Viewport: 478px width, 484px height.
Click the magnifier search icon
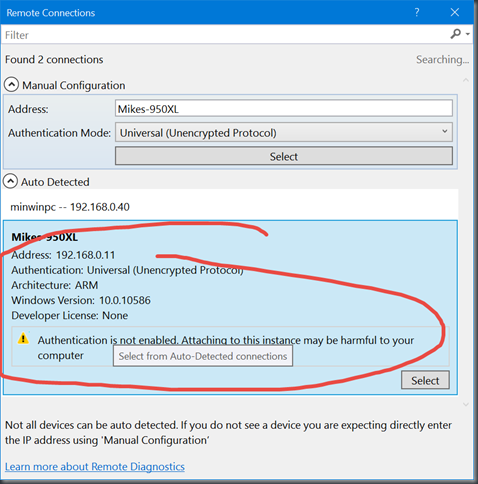[x=455, y=34]
